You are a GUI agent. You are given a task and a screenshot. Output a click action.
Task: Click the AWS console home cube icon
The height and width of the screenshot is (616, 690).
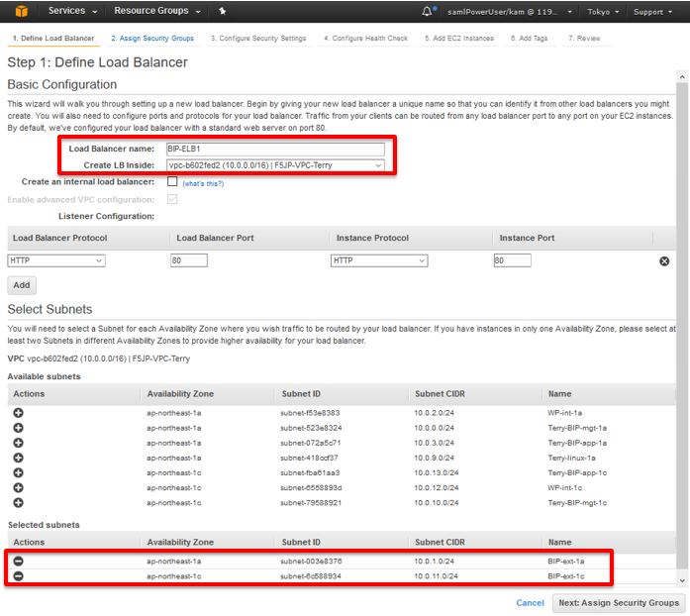[21, 11]
